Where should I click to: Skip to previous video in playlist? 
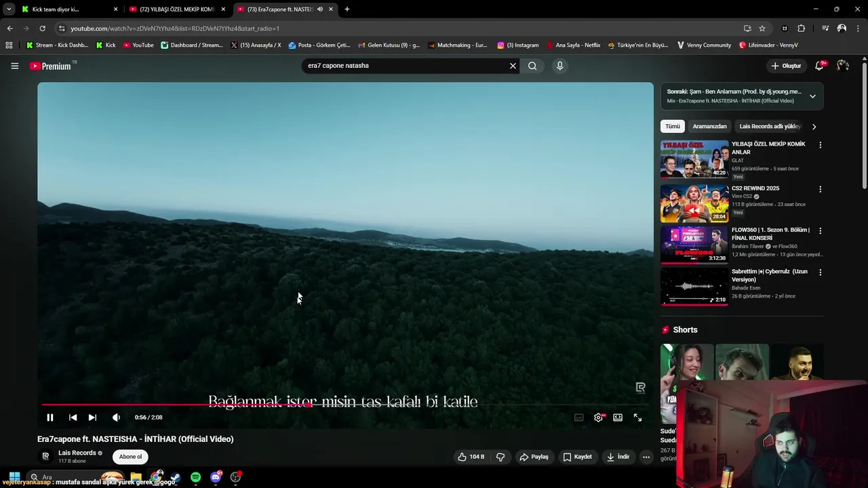coord(73,418)
